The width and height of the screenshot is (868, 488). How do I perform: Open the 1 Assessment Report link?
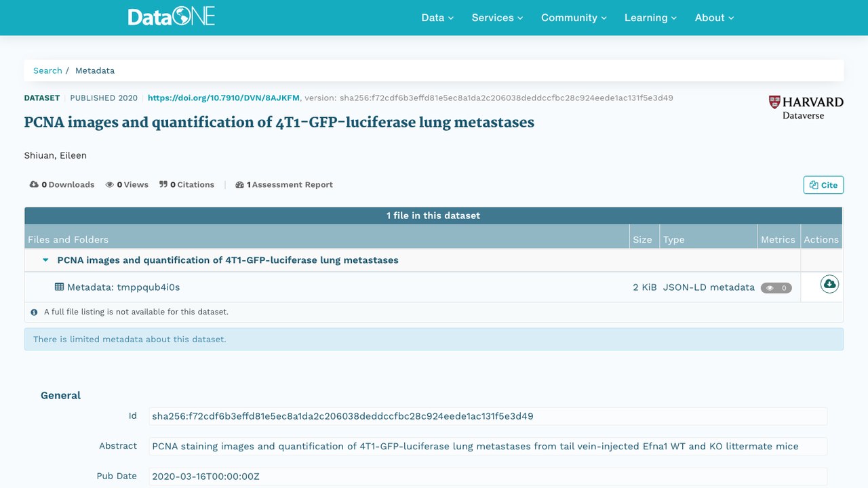pos(284,184)
